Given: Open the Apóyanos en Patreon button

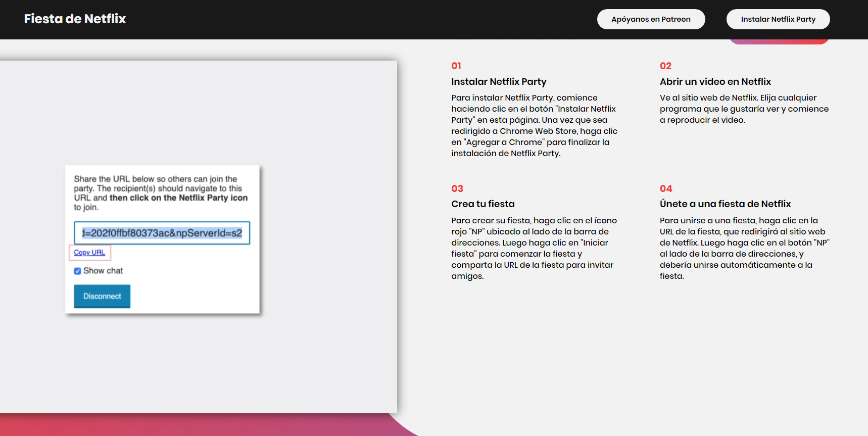Looking at the screenshot, I should 651,19.
